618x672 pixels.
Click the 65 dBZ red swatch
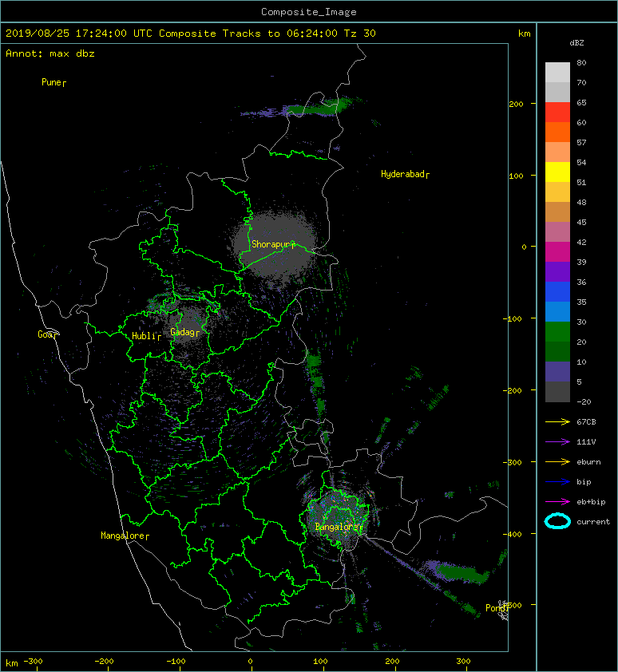click(557, 113)
